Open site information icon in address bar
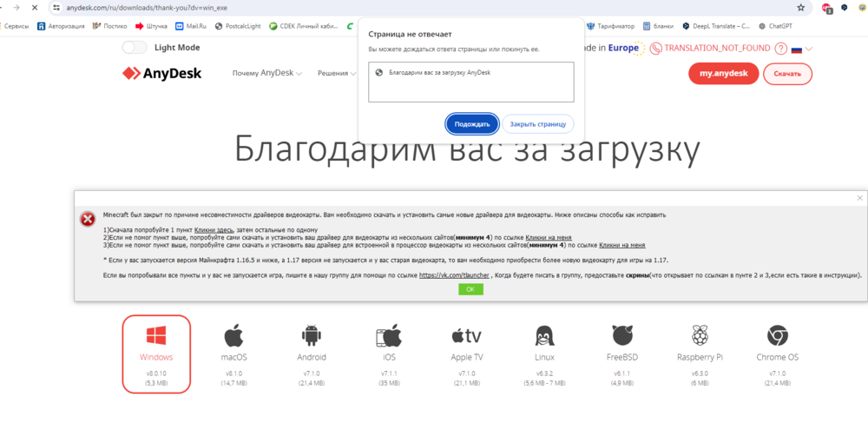Screen dimensions: 868x423 (56, 8)
